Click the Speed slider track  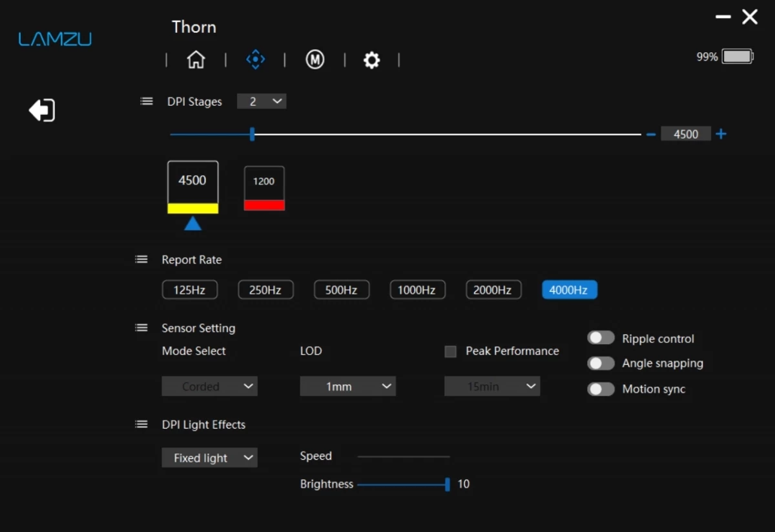pos(404,456)
